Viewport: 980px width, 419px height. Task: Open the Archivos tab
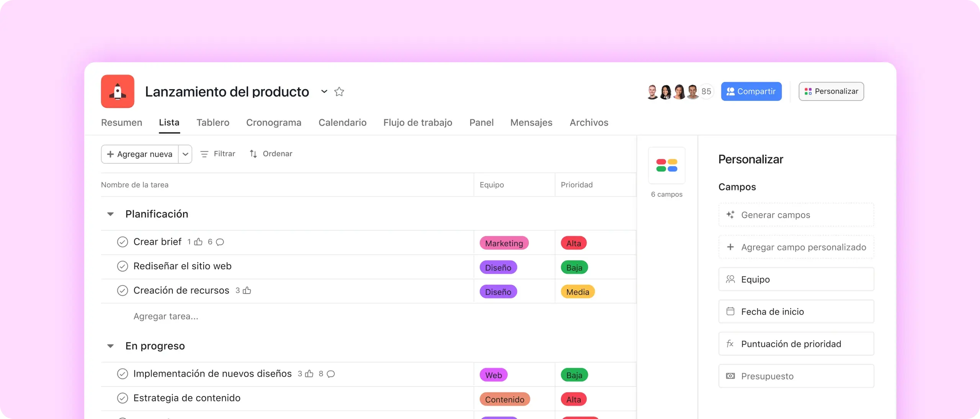589,122
